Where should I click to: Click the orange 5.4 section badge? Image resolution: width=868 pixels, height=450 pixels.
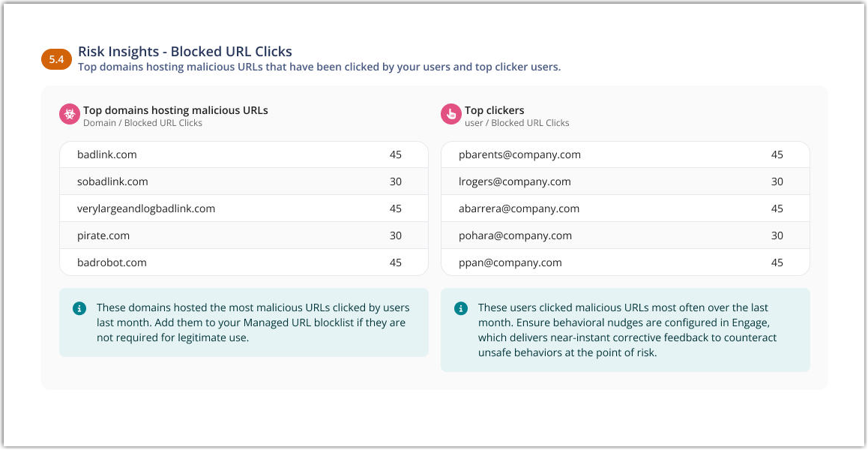pyautogui.click(x=56, y=59)
